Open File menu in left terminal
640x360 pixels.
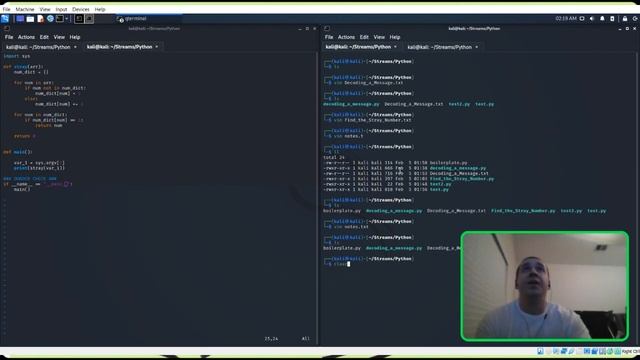point(9,37)
